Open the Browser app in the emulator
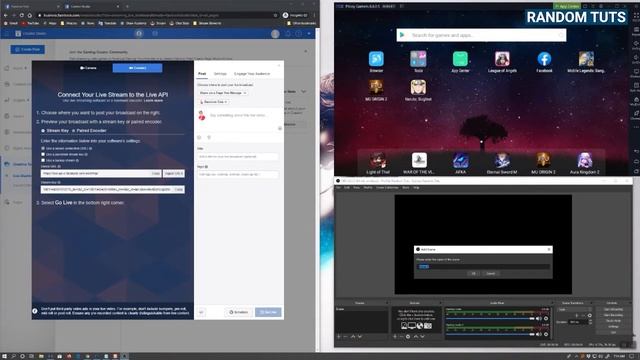640x360 pixels. (x=376, y=59)
